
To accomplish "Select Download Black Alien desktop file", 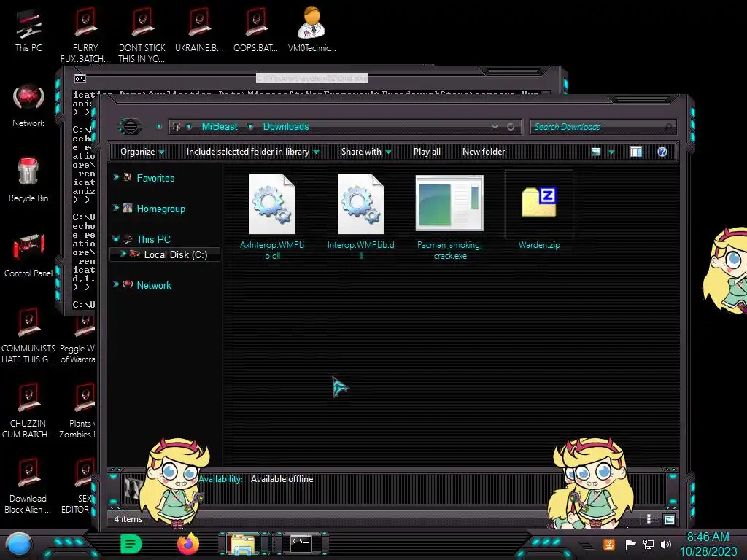I will (28, 486).
